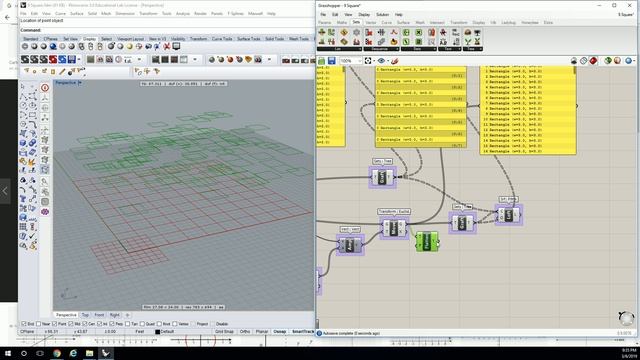Screen dimensions: 640x360
Task: Toggle the Point osnap checkbox
Action: 55,324
